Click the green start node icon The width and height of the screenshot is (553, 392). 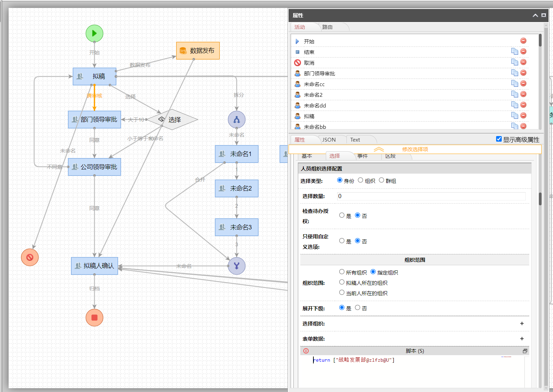click(94, 33)
